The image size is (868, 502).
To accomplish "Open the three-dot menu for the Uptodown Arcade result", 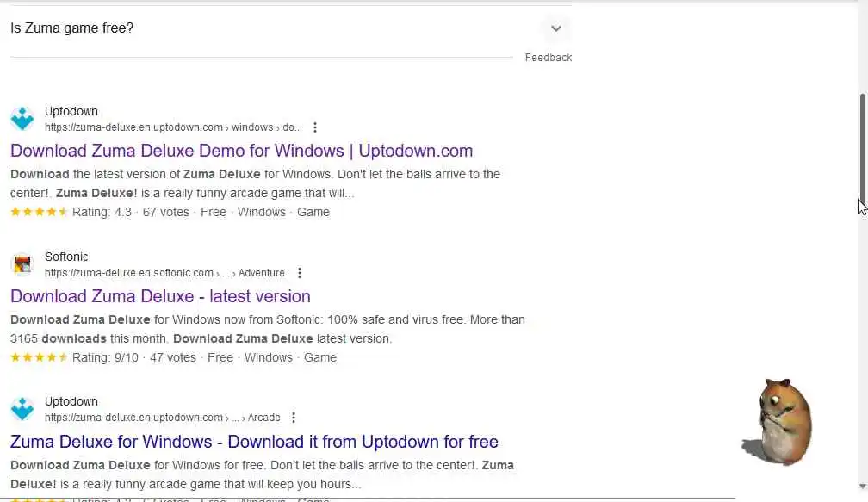I will (x=294, y=418).
